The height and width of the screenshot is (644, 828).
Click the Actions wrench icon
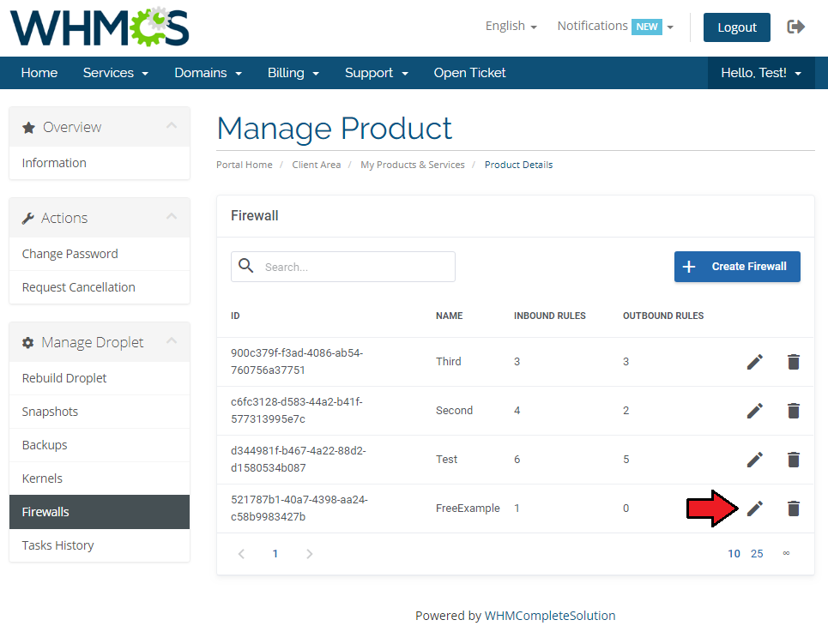[x=28, y=219]
